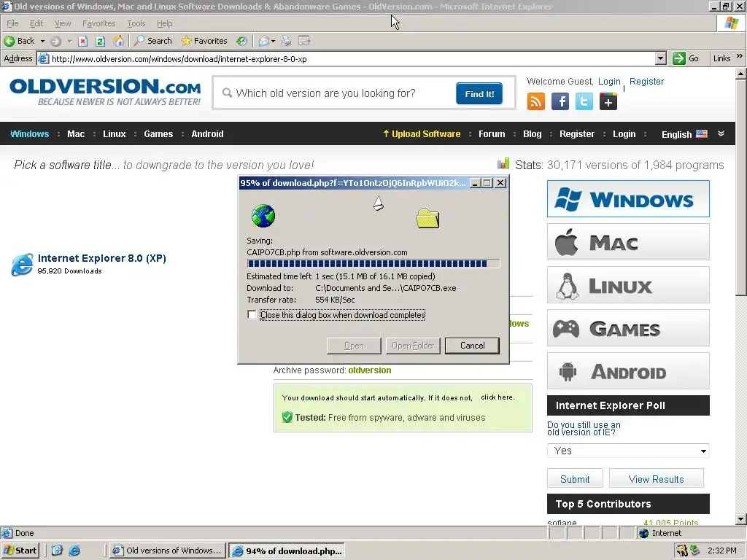Toggle Close this dialog box when download completes
Viewport: 747px width, 560px height.
pyautogui.click(x=252, y=315)
